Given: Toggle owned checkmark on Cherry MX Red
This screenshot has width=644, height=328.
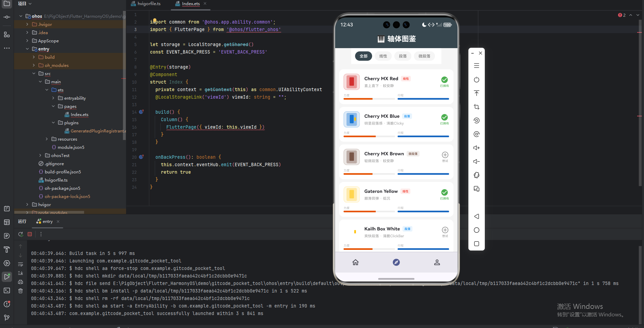Looking at the screenshot, I should (444, 80).
